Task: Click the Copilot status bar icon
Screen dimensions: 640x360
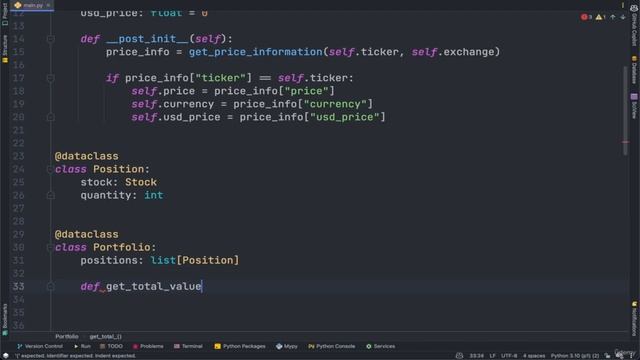Action: pos(459,356)
